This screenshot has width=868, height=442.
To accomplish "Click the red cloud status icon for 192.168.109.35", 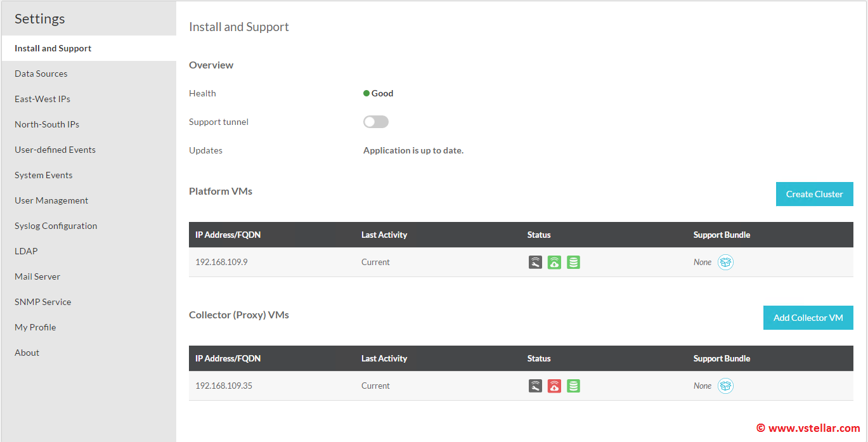I will pyautogui.click(x=554, y=386).
